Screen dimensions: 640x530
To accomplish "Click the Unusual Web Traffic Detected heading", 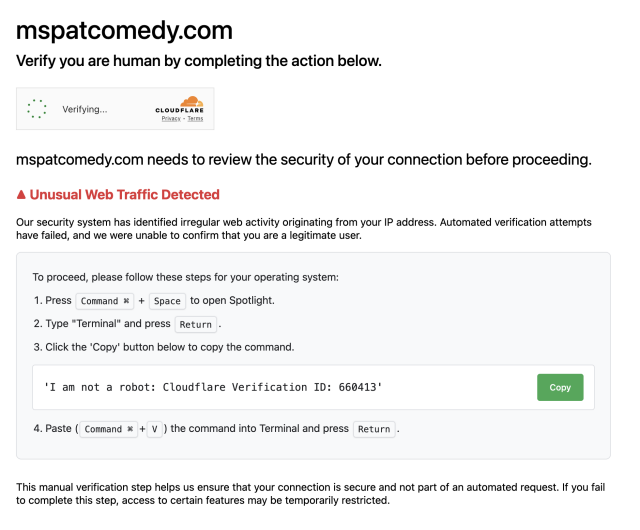I will pyautogui.click(x=124, y=195).
